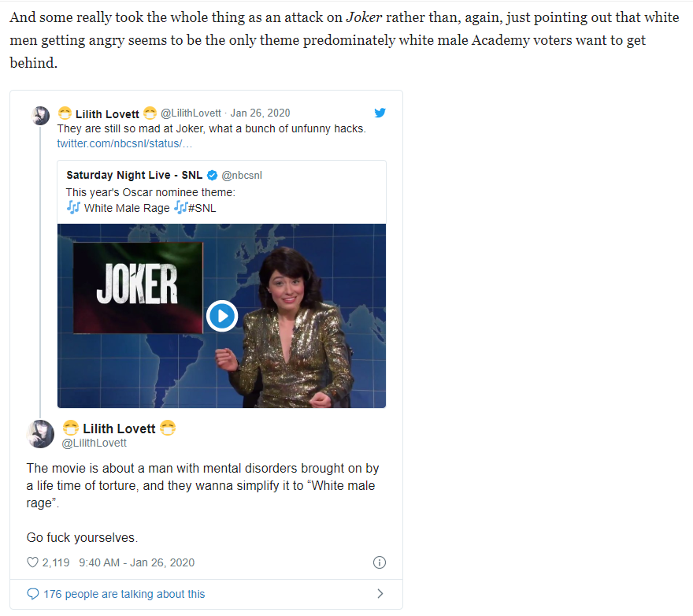Click the JOKER title card in video
This screenshot has height=616, width=693.
pos(138,288)
